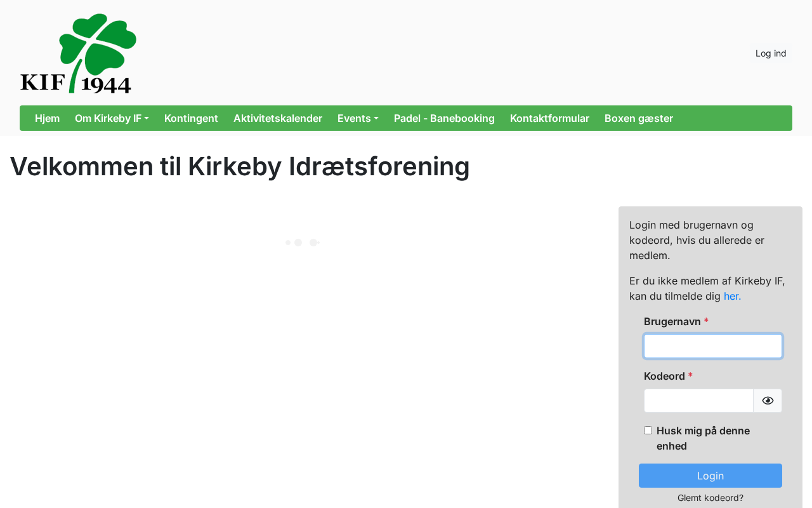Submit the blue Login button
812x508 pixels.
(x=710, y=476)
